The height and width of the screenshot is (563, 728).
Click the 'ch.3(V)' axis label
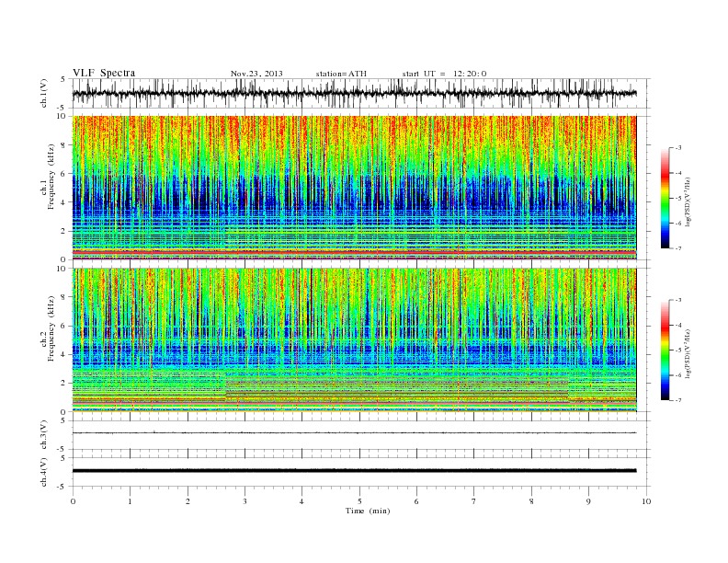click(43, 435)
